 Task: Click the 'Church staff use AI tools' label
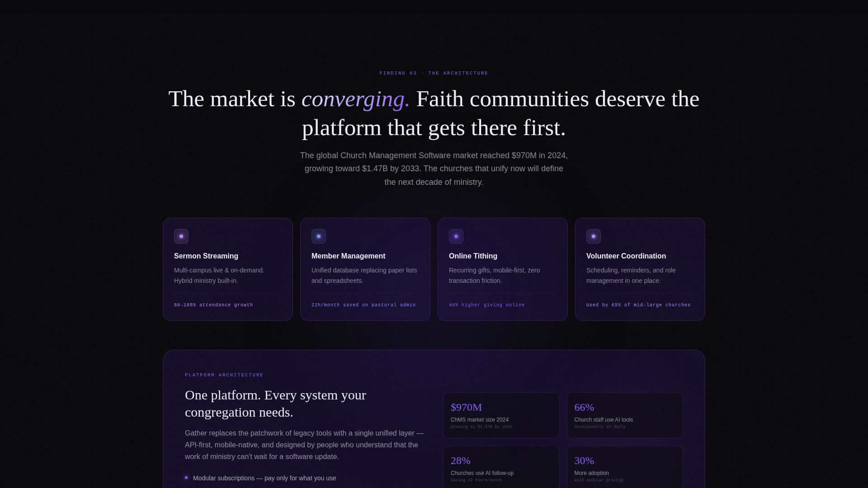(604, 420)
